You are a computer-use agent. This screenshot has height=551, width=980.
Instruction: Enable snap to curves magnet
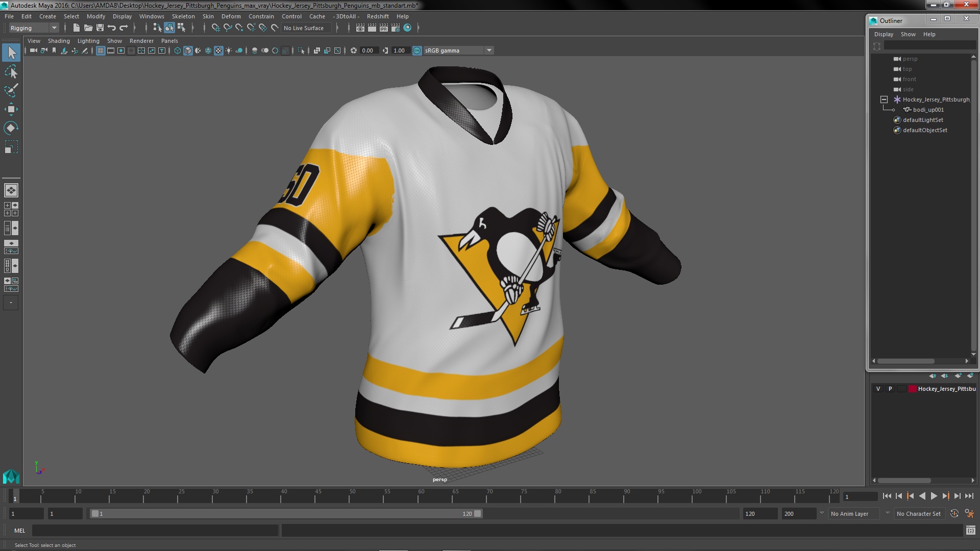point(228,28)
